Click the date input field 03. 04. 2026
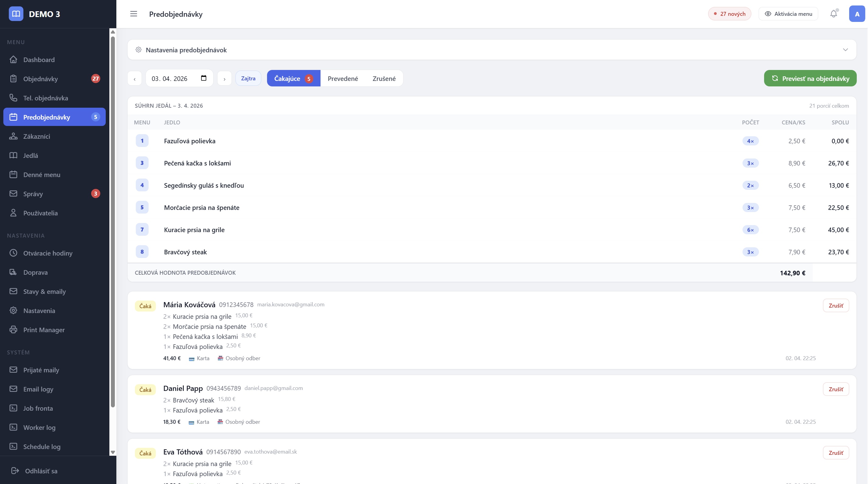This screenshot has width=868, height=484. tap(170, 78)
